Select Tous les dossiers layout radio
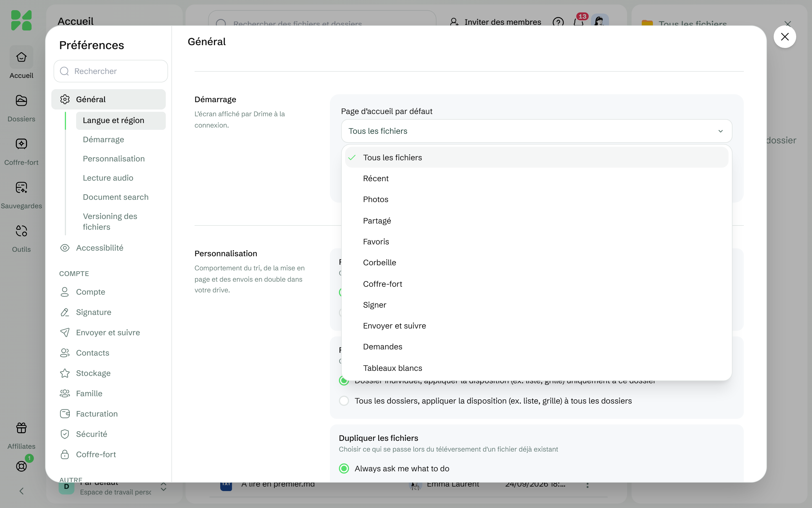 (x=344, y=401)
